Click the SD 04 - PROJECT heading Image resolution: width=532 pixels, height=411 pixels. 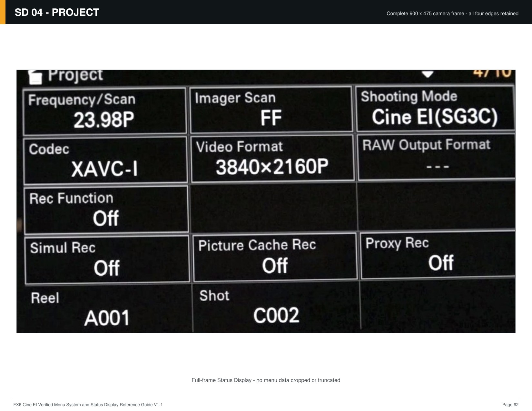(57, 12)
